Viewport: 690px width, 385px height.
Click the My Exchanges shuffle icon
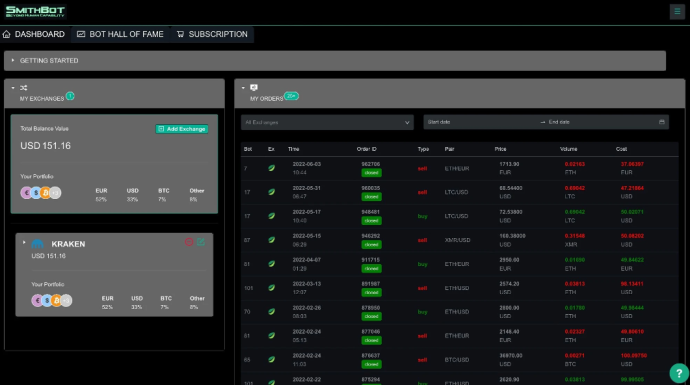(24, 88)
